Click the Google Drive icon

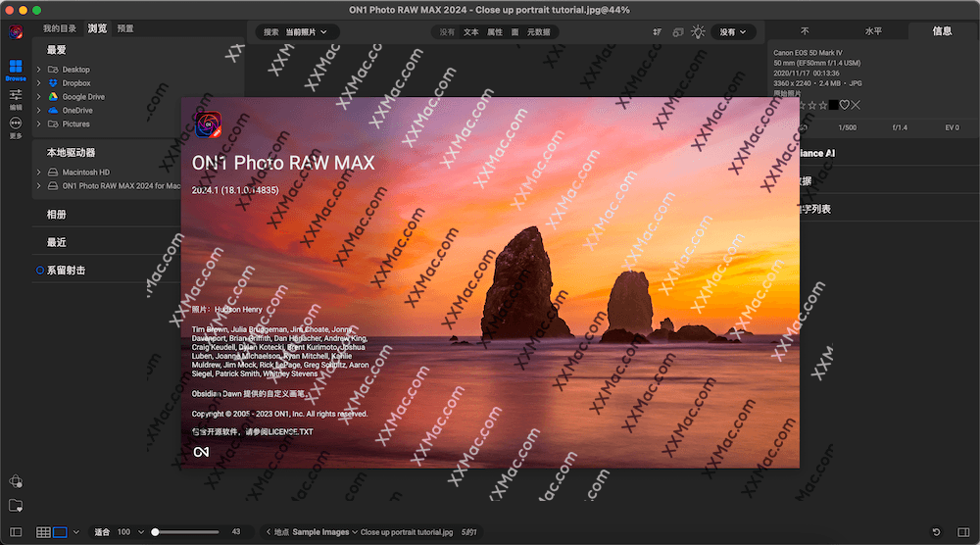53,97
